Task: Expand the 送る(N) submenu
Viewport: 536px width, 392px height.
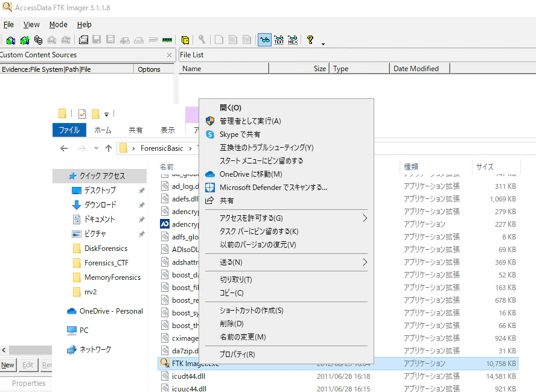Action: tap(287, 262)
